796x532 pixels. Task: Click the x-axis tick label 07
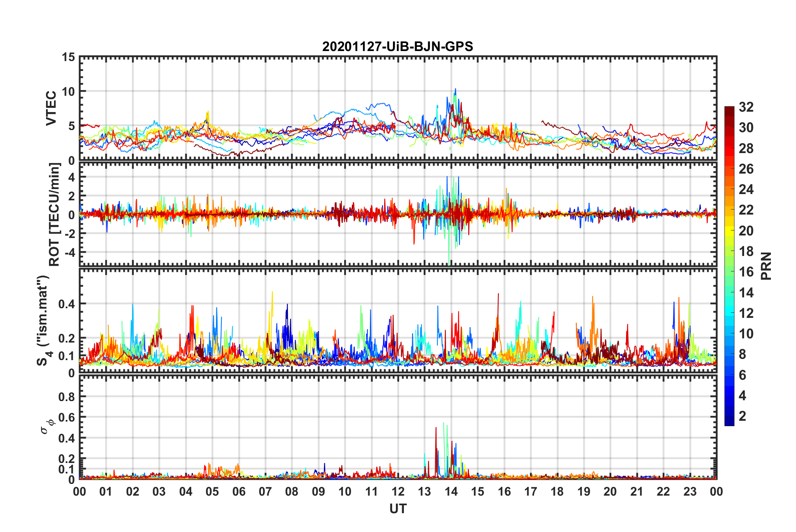[x=265, y=491]
